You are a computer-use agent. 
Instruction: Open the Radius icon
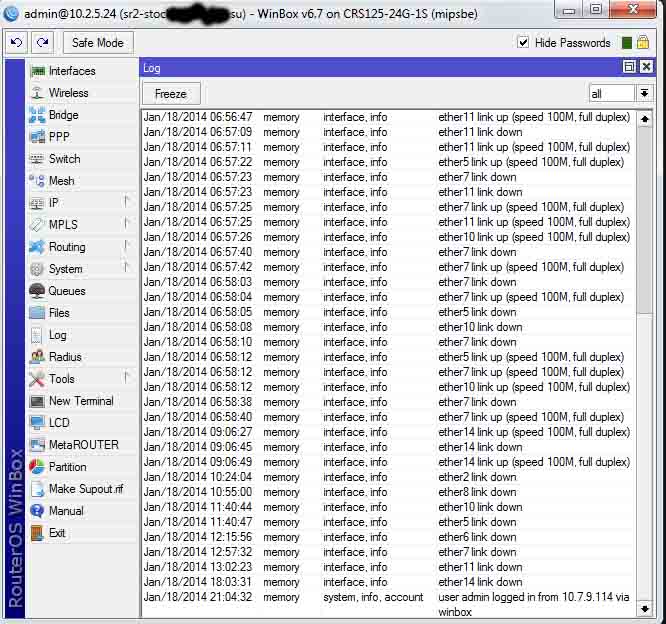[x=37, y=357]
